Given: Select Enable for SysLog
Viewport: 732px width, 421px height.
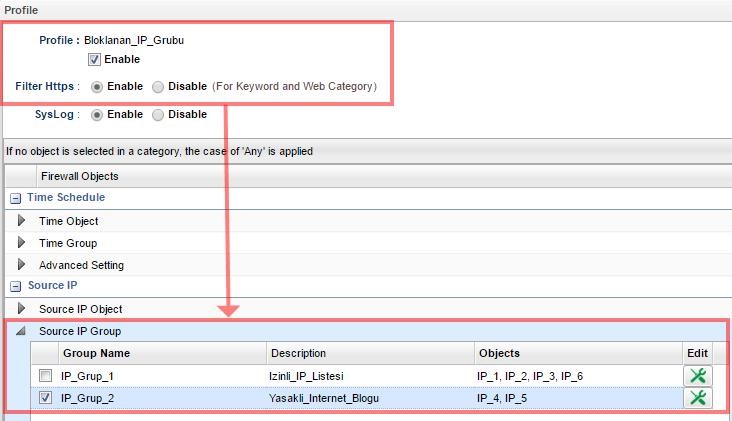Looking at the screenshot, I should point(97,115).
